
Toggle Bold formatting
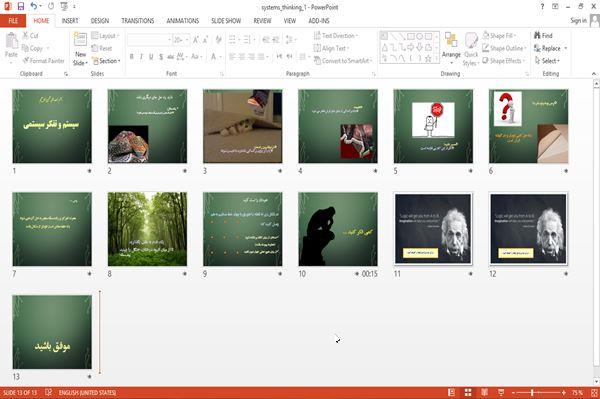132,57
